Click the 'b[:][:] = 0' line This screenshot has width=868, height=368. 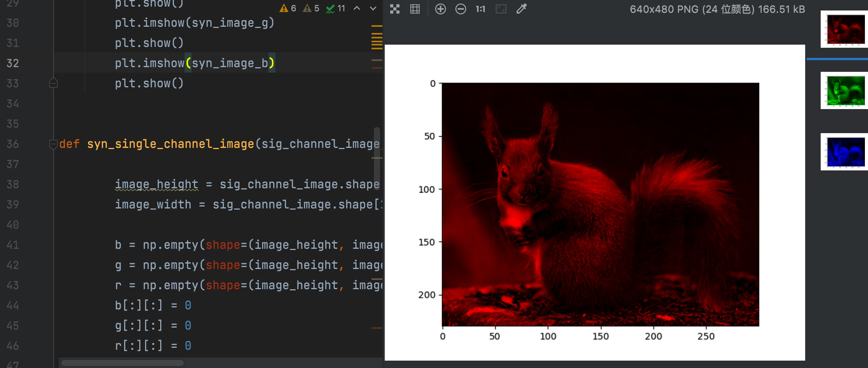pyautogui.click(x=153, y=306)
